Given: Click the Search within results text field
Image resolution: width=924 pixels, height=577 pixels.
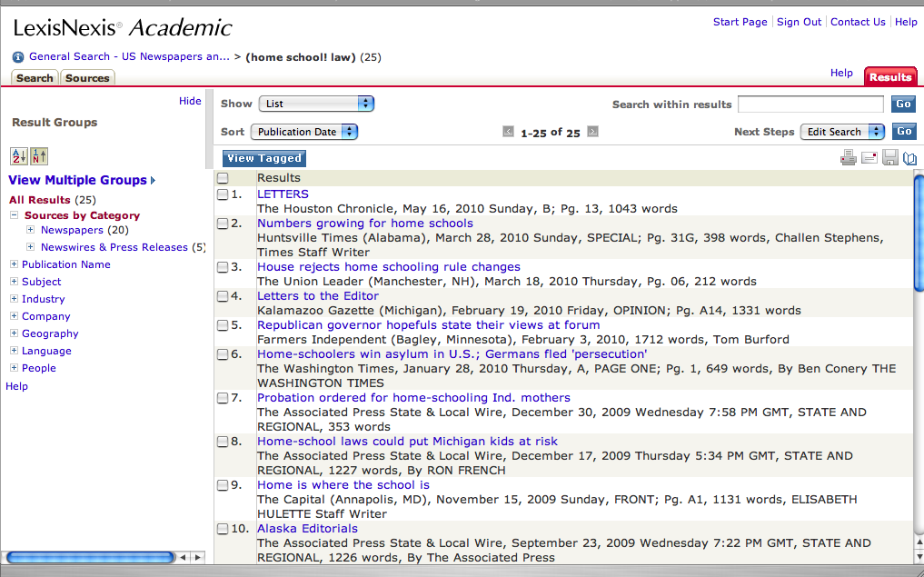Looking at the screenshot, I should point(810,104).
